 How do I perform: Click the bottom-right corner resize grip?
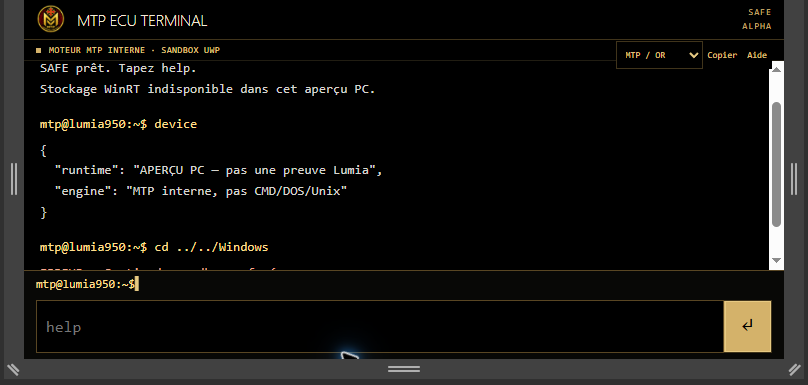[795, 369]
